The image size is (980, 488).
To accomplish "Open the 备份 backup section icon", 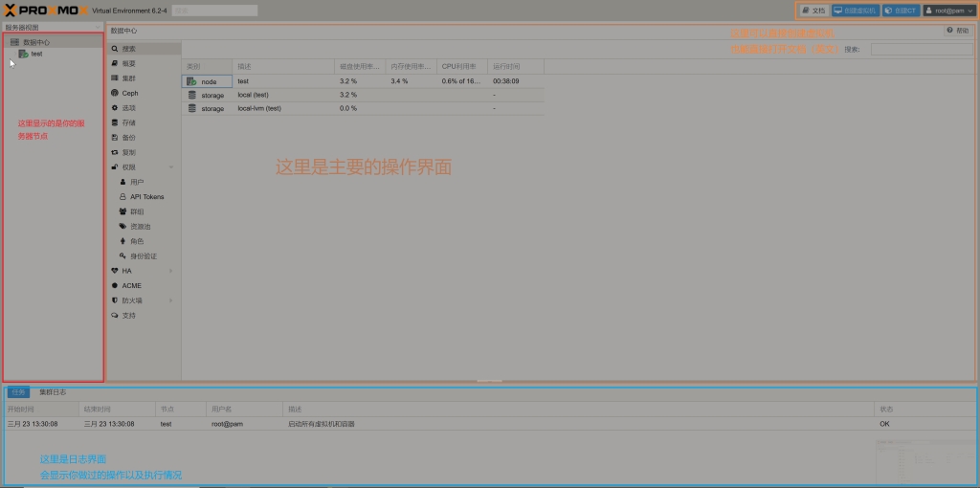I will (x=115, y=138).
